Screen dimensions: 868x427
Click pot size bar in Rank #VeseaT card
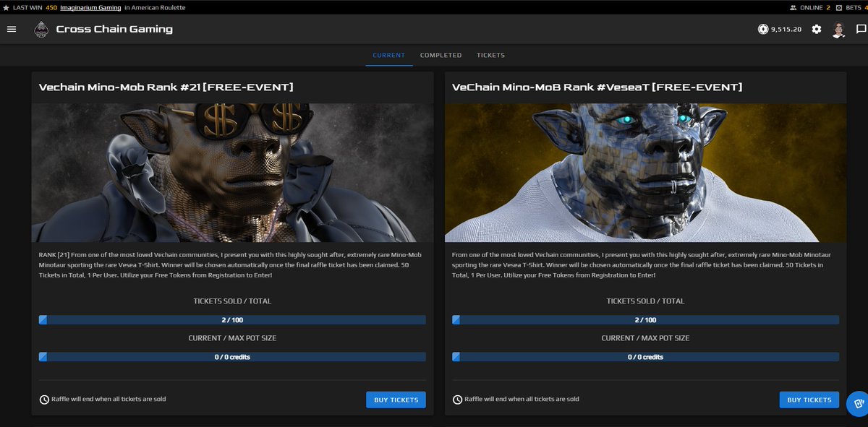click(645, 357)
